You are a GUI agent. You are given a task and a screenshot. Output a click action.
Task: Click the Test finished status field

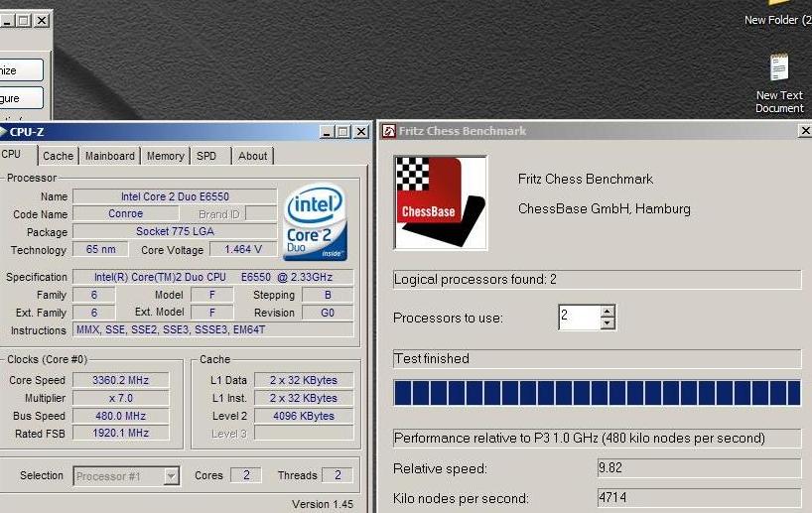[x=598, y=359]
